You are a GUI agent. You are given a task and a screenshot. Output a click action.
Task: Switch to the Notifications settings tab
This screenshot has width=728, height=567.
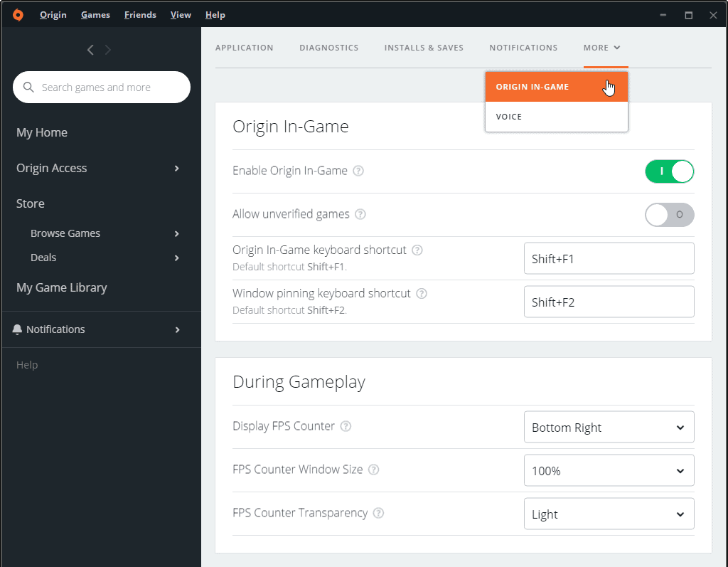tap(523, 48)
